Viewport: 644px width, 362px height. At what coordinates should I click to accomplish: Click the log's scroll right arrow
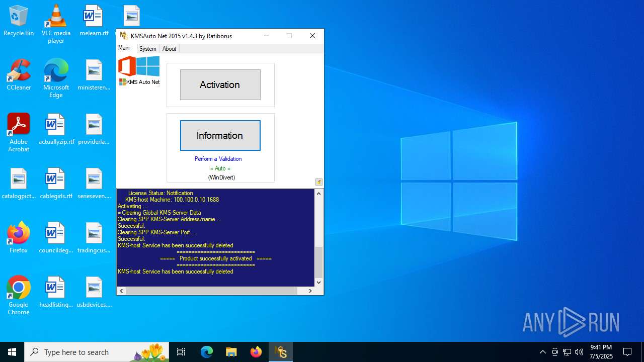310,291
